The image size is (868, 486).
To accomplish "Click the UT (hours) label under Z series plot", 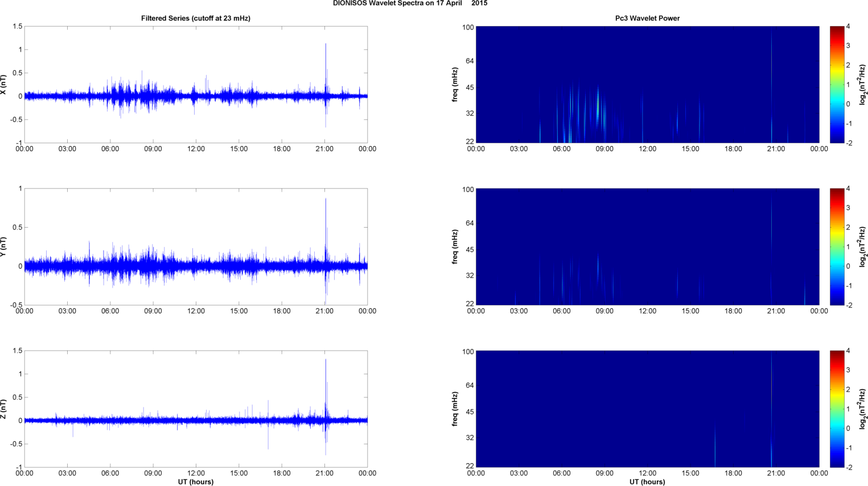I will pos(196,481).
